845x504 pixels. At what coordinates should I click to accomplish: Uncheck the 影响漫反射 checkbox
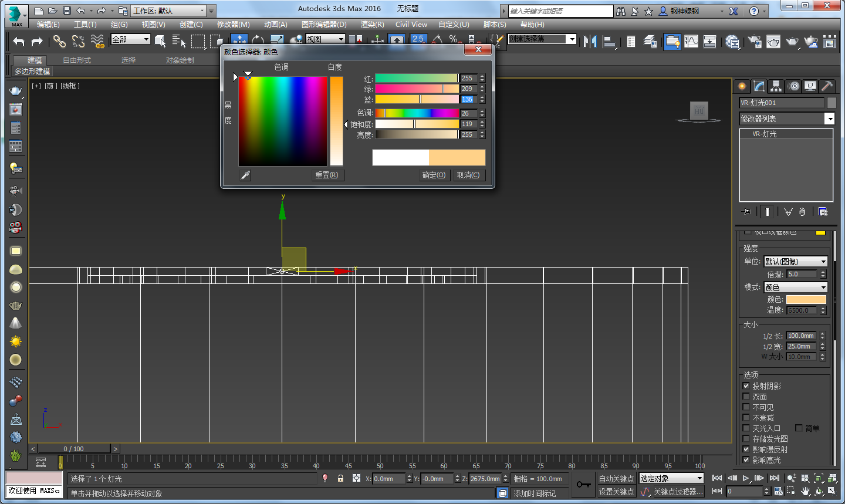746,449
